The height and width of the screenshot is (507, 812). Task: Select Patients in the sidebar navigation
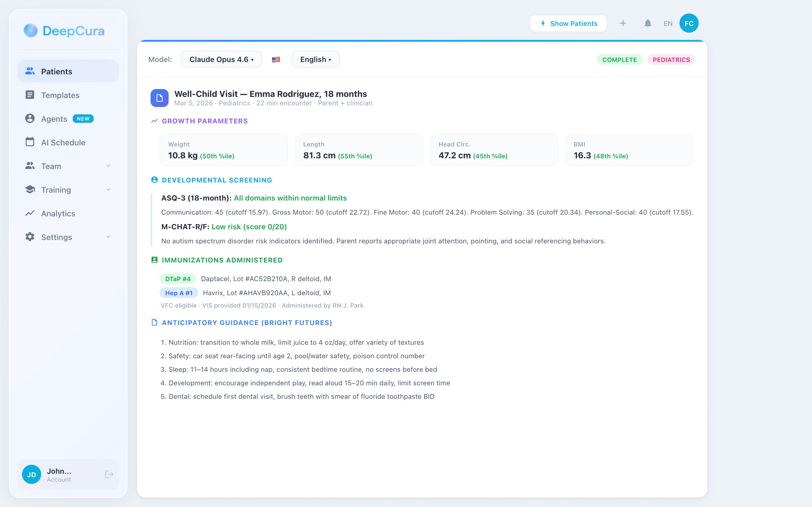coord(56,71)
